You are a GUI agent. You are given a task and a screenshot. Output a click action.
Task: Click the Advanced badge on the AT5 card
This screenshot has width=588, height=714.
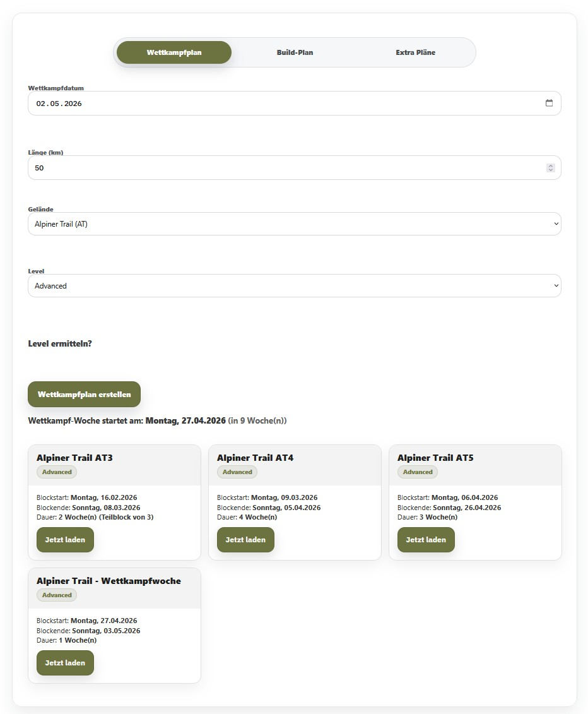[x=418, y=472]
